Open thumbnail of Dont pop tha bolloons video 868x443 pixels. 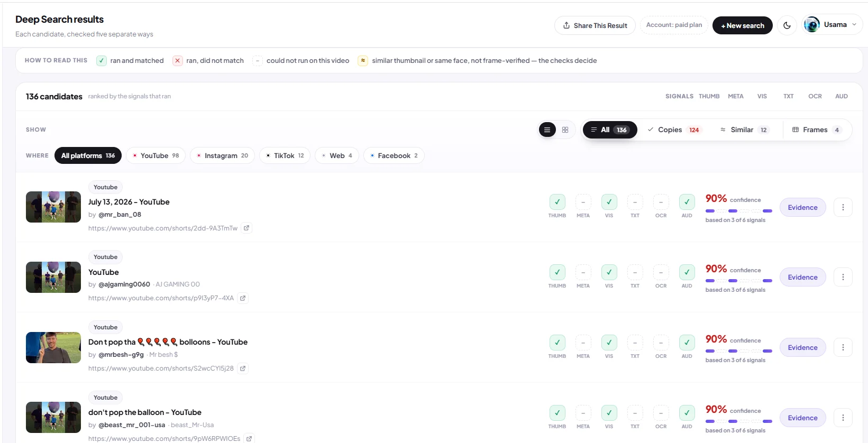(53, 347)
